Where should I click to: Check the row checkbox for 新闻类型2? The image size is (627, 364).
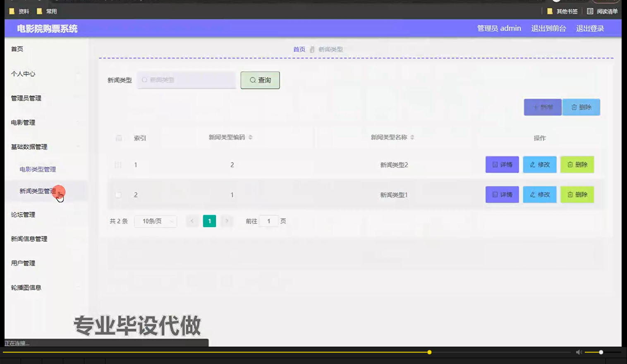click(x=118, y=164)
